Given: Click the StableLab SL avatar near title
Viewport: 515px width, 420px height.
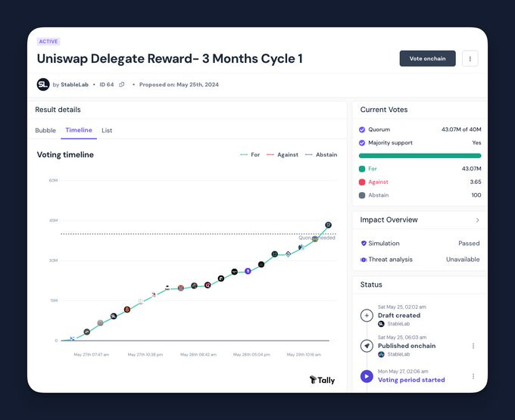Looking at the screenshot, I should (x=43, y=84).
